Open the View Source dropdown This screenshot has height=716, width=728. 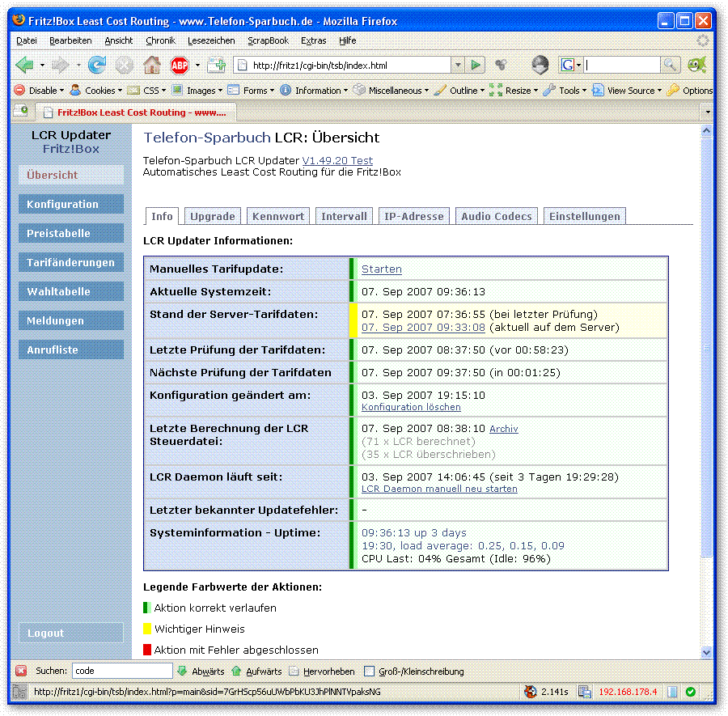627,90
